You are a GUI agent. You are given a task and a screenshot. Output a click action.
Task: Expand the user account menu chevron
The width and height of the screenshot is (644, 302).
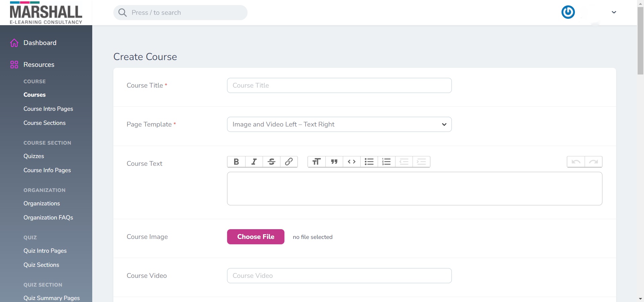(614, 12)
